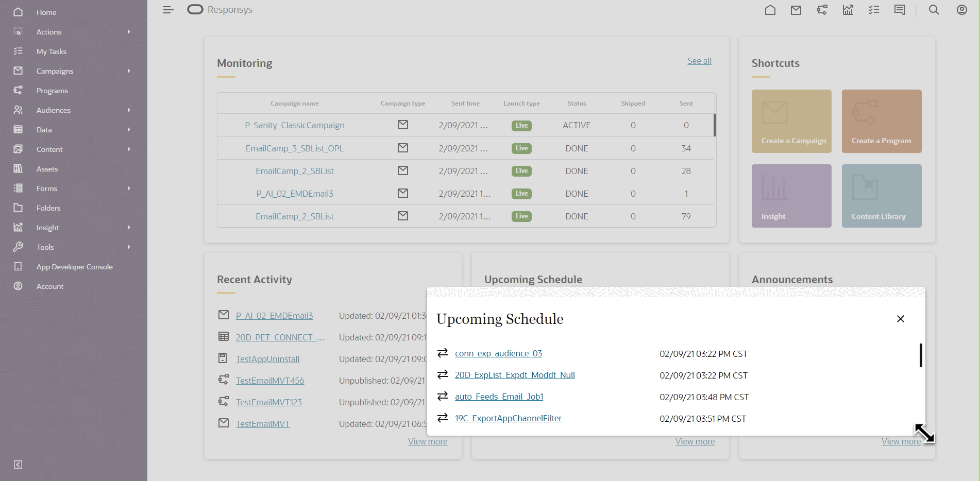Open My Tasks in the sidebar
The height and width of the screenshot is (481, 980).
[x=51, y=51]
